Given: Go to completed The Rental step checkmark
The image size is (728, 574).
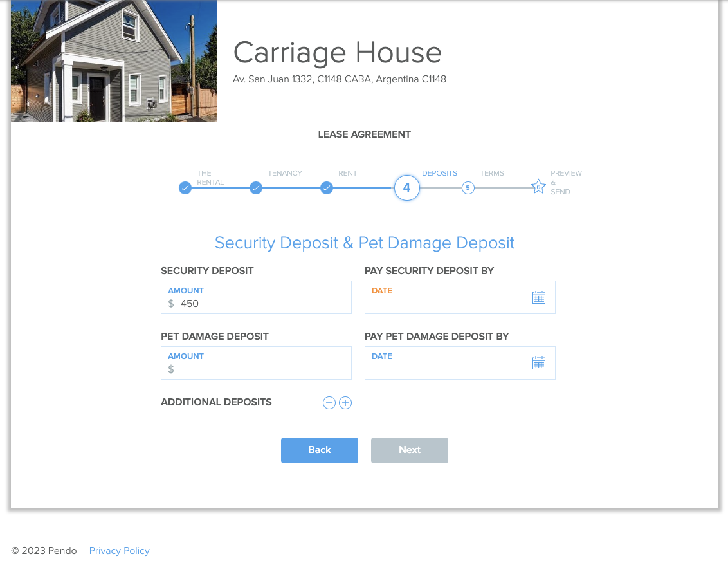Looking at the screenshot, I should tap(185, 188).
